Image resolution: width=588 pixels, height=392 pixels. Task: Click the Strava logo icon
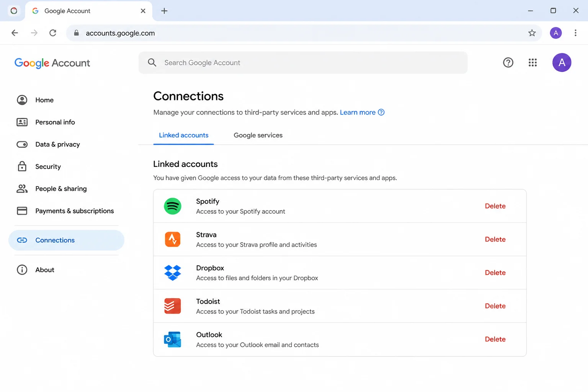click(173, 239)
